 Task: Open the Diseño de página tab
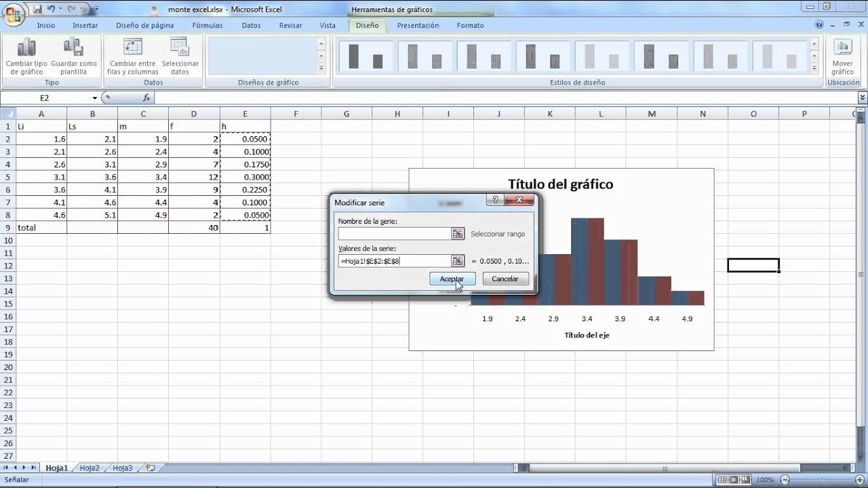(144, 25)
